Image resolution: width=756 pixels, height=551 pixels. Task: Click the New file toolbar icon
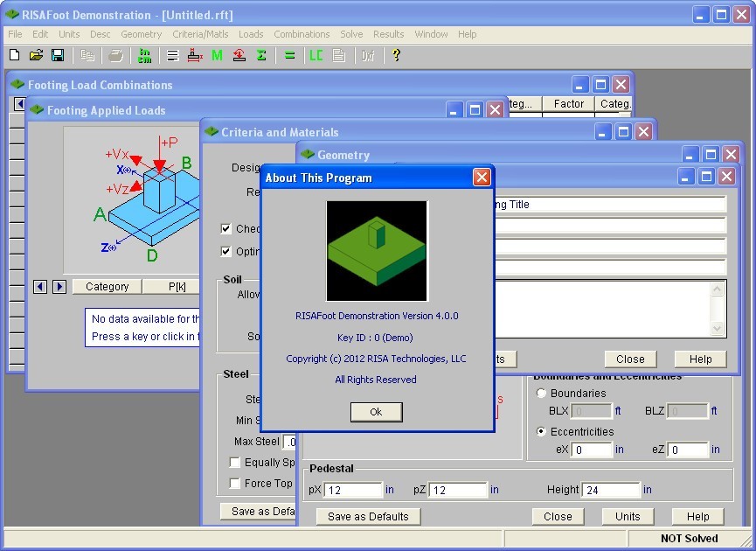tap(14, 55)
